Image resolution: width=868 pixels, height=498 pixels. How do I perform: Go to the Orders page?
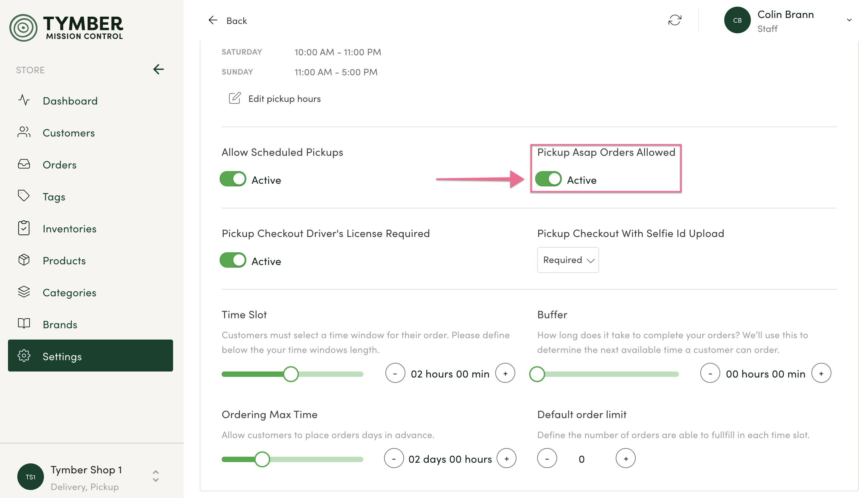point(91,165)
